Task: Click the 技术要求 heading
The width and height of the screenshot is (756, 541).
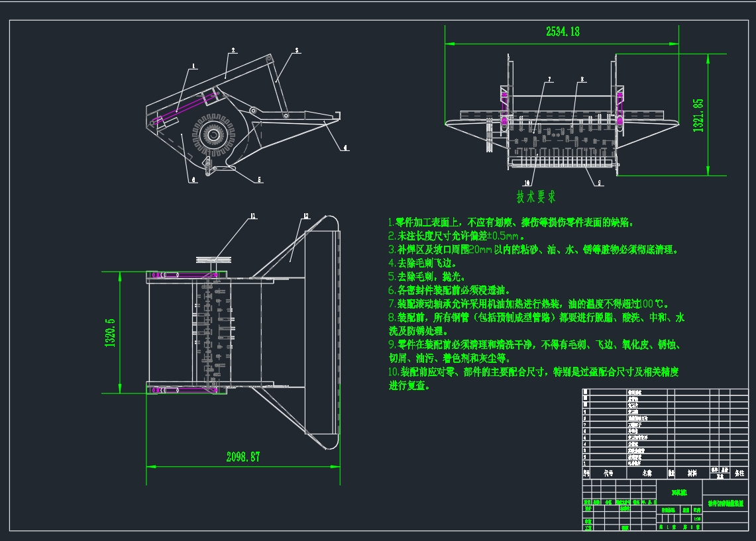Action: click(x=536, y=197)
